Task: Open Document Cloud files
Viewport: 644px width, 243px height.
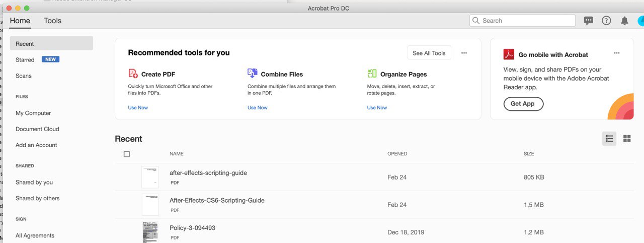Action: tap(37, 129)
